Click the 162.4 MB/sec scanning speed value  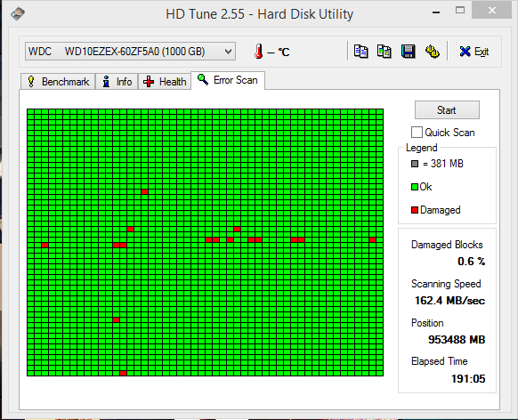point(449,301)
